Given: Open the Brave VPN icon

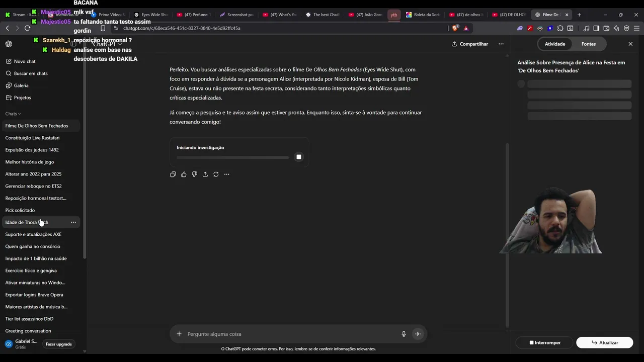Looking at the screenshot, I should 626,28.
